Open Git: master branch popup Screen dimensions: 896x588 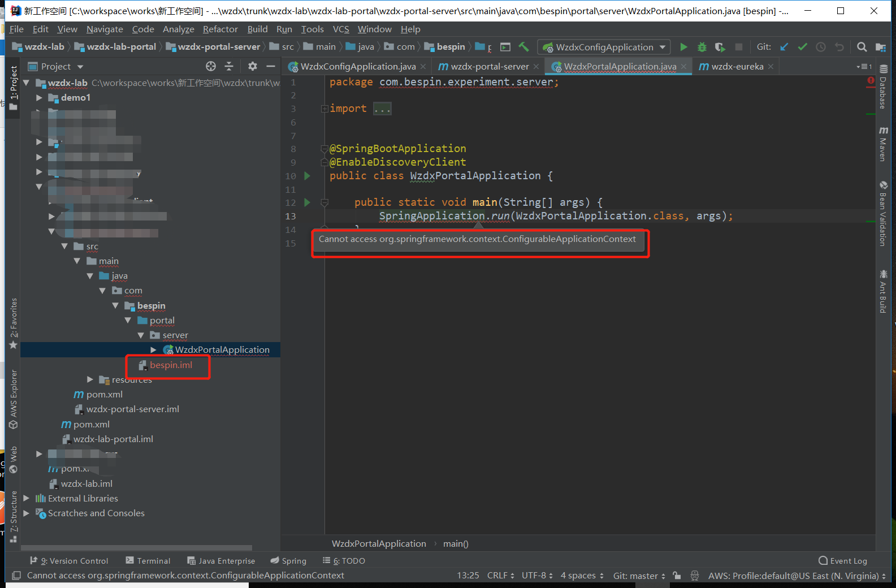(x=639, y=576)
